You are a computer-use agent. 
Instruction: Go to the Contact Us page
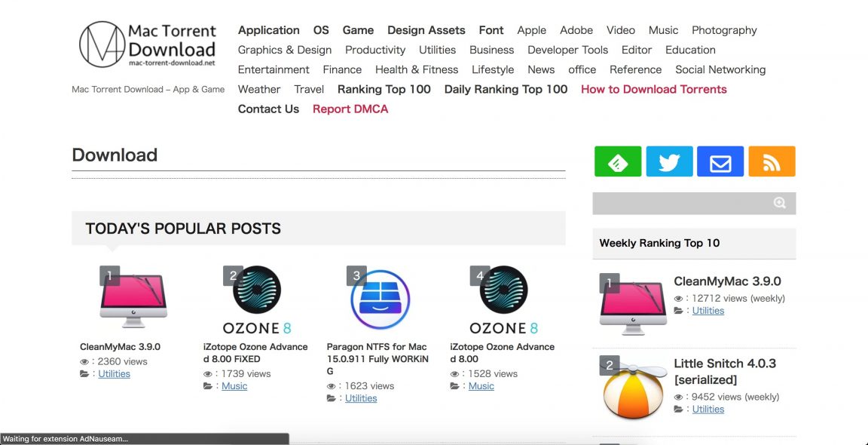click(268, 109)
